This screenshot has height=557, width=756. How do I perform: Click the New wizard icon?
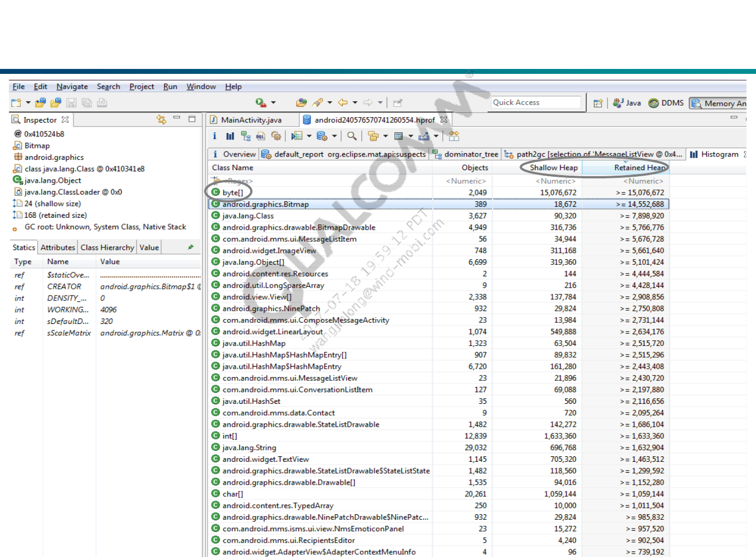[16, 103]
